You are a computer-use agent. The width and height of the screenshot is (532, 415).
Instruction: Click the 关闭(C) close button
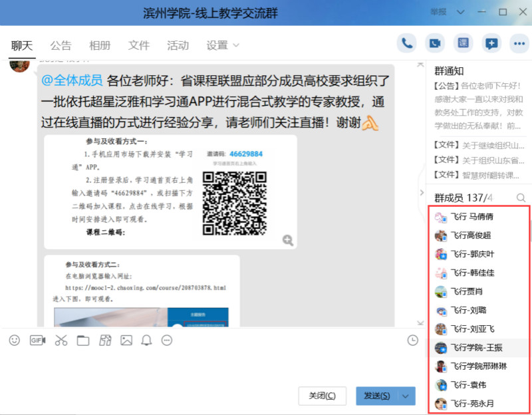323,396
